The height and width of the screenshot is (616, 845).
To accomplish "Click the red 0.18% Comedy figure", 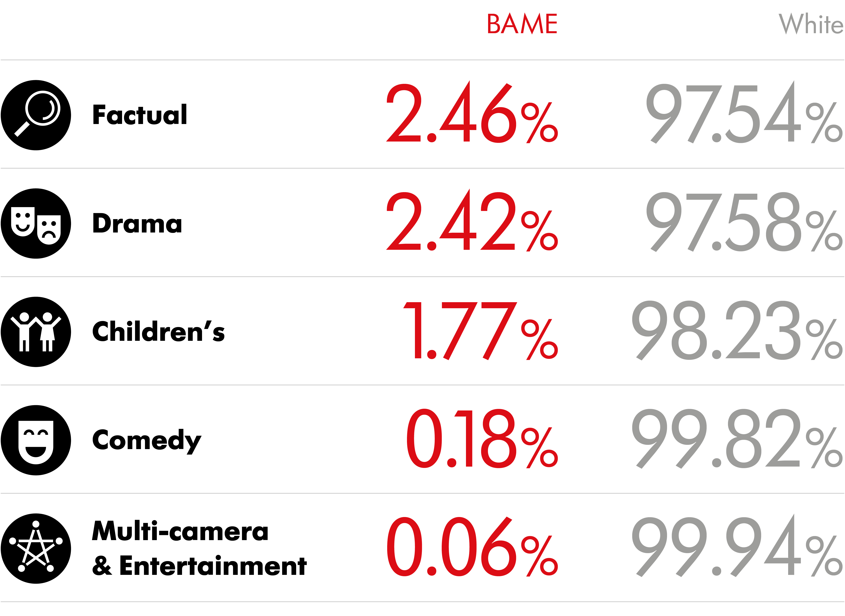I will point(482,439).
